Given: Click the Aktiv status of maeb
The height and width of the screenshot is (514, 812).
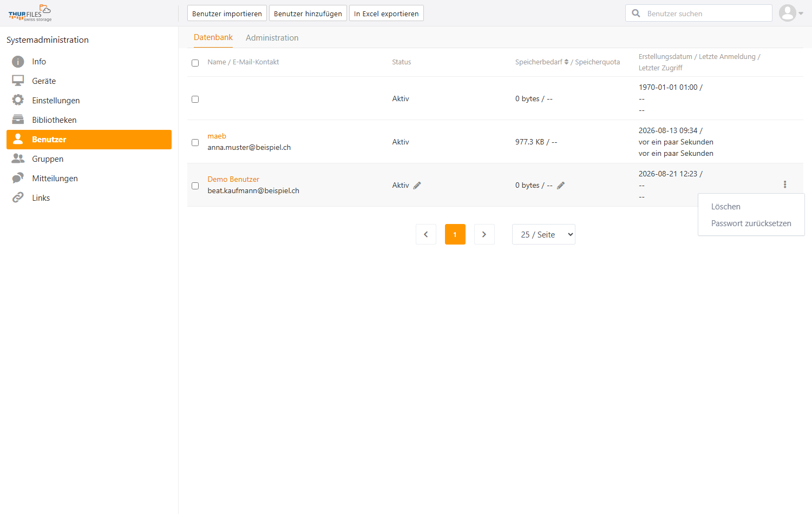Looking at the screenshot, I should pyautogui.click(x=401, y=142).
